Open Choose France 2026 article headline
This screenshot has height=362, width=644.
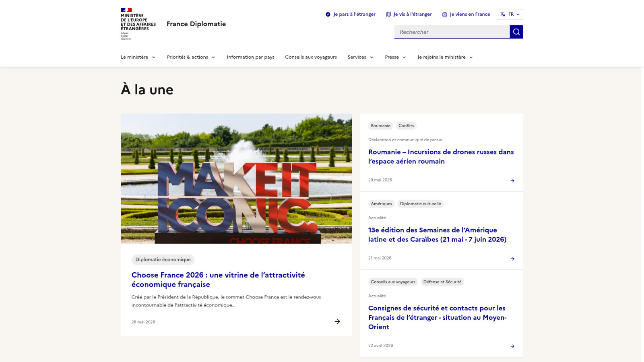click(218, 280)
